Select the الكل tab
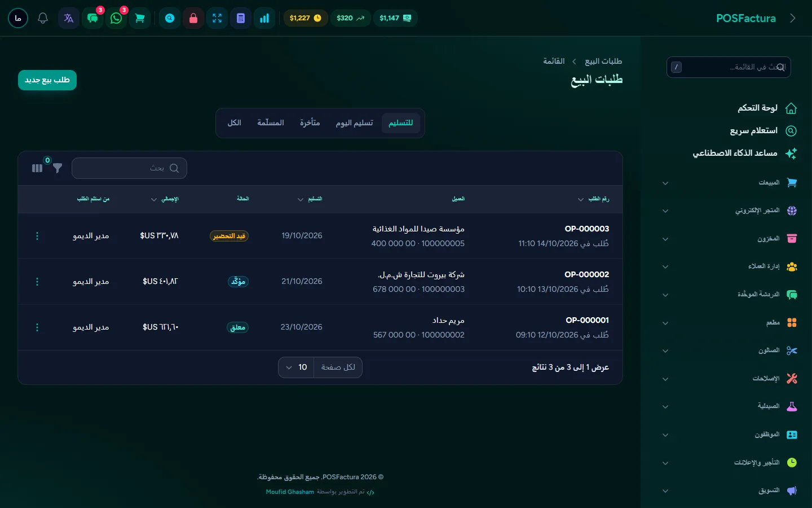The height and width of the screenshot is (508, 812). point(235,123)
